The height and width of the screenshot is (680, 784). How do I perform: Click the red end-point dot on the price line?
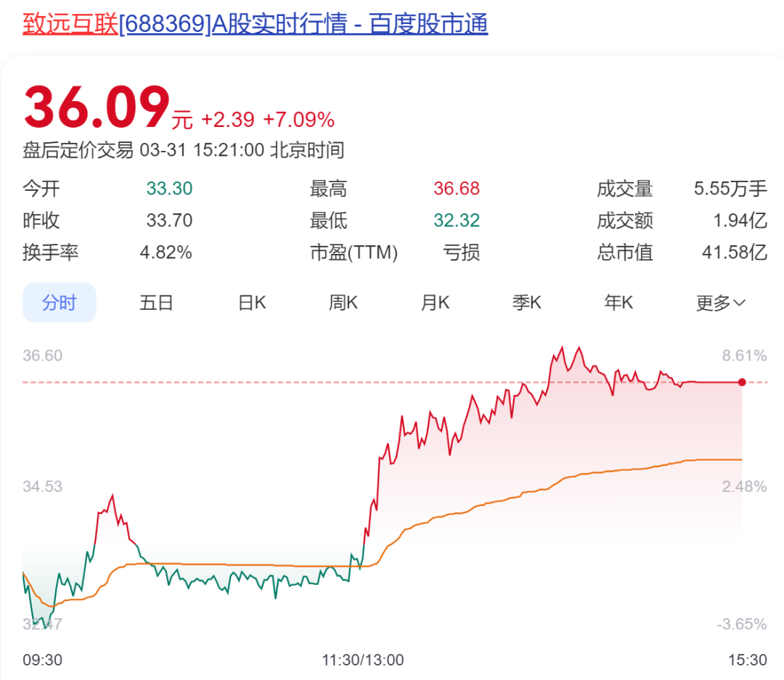click(x=742, y=382)
